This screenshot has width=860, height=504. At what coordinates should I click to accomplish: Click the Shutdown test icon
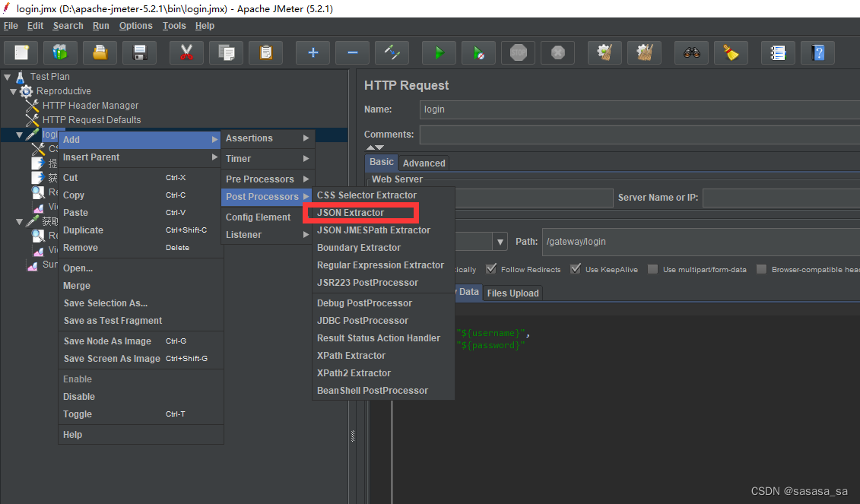pos(557,52)
